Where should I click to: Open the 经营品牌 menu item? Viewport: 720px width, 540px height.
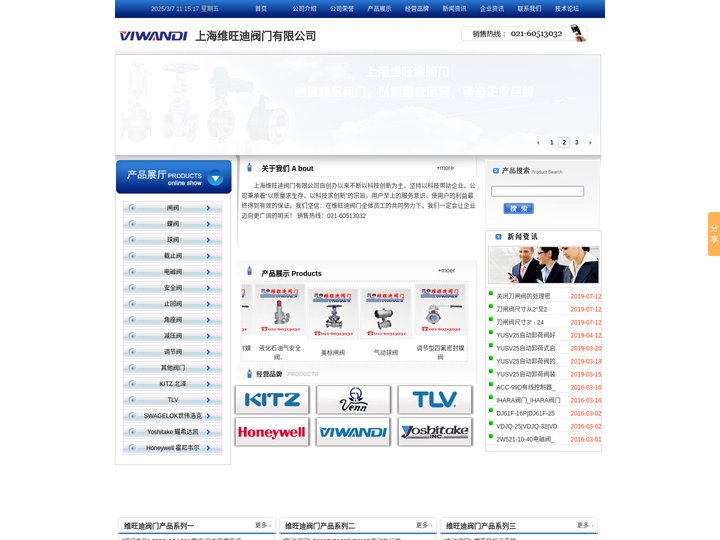point(416,8)
